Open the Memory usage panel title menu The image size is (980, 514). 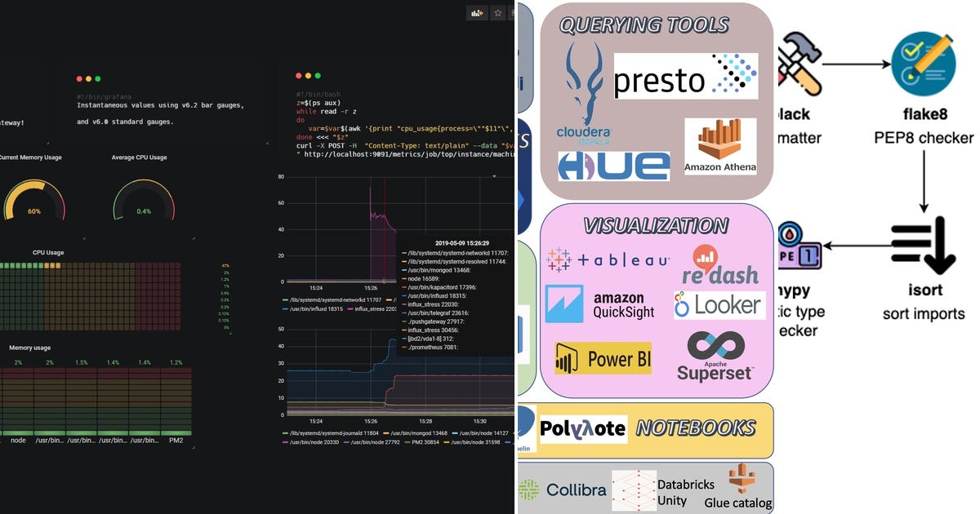pyautogui.click(x=30, y=348)
